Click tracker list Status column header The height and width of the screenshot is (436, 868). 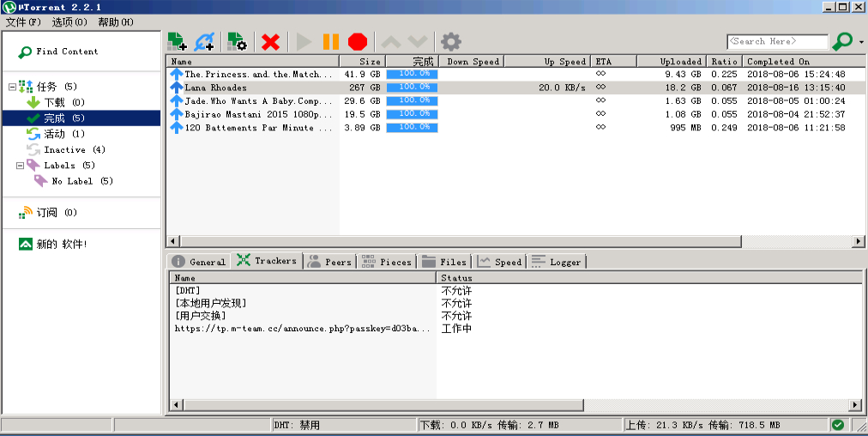[x=650, y=277]
